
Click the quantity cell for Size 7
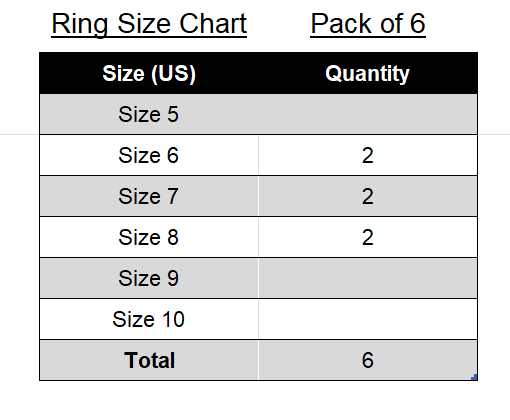click(368, 196)
